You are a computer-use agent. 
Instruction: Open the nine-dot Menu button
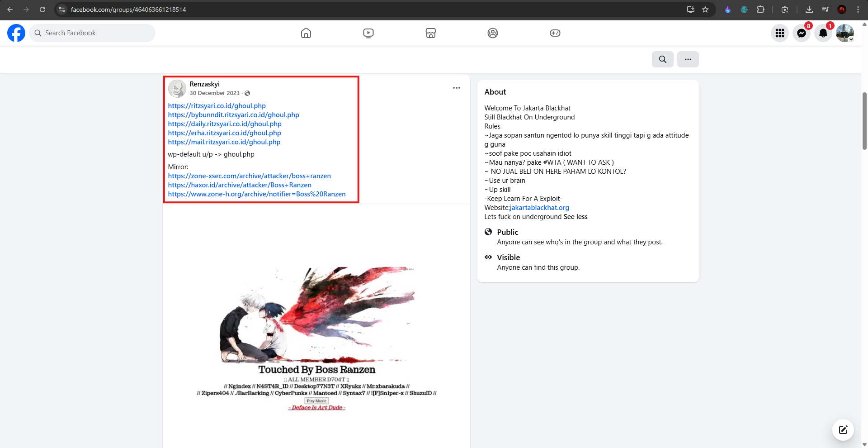[x=780, y=33]
